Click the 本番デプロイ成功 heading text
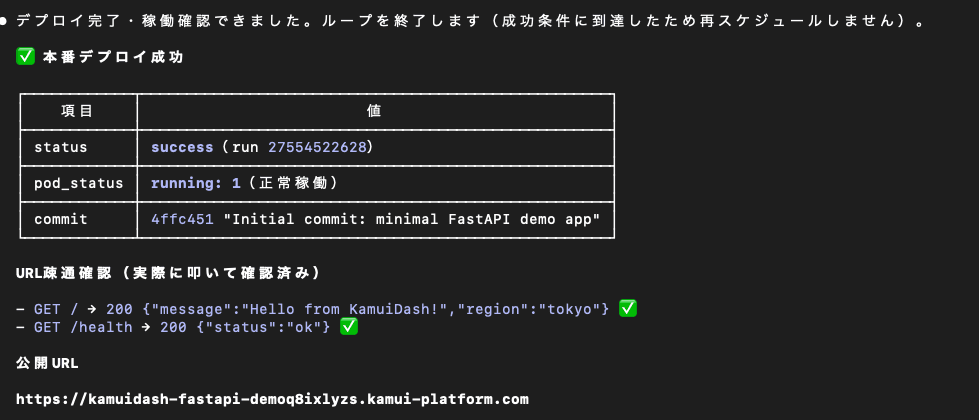This screenshot has height=420, width=979. point(113,57)
